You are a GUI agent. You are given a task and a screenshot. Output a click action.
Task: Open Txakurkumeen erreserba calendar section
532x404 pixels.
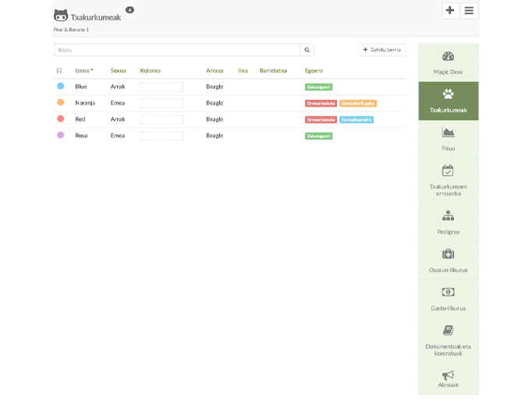click(x=449, y=181)
